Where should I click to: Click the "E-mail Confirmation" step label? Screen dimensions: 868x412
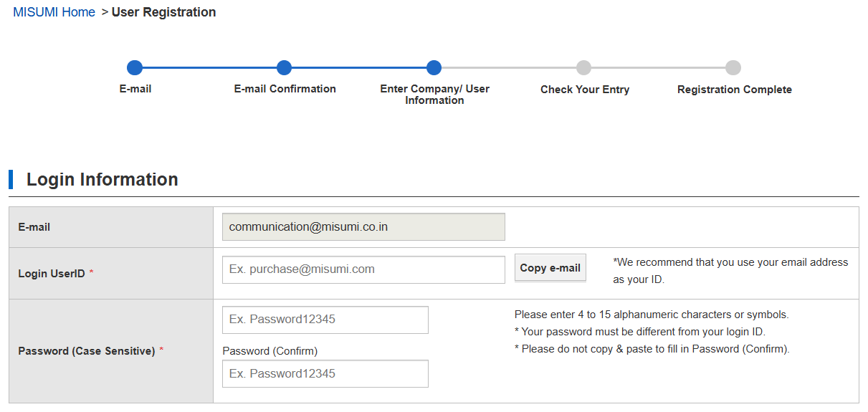(x=285, y=89)
